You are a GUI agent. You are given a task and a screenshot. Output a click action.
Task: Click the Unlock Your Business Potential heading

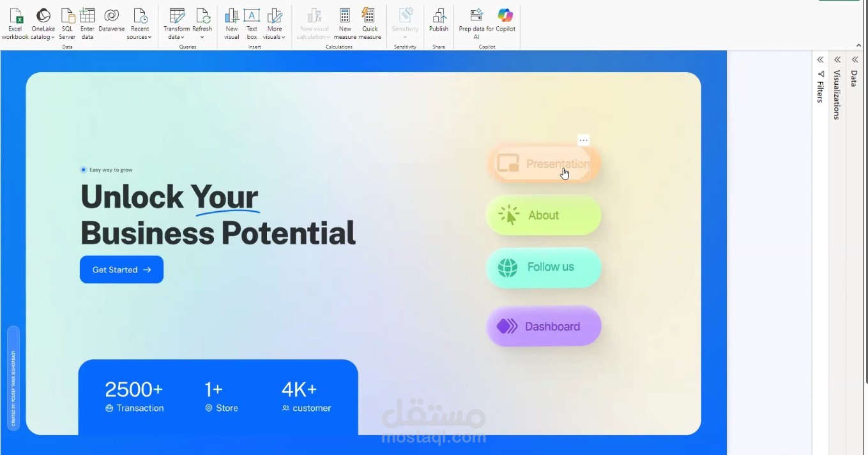point(218,214)
